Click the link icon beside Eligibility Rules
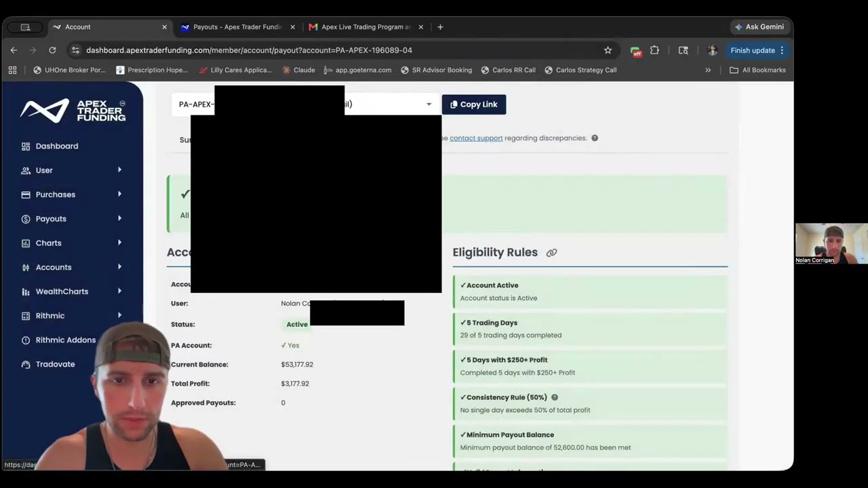The width and height of the screenshot is (868, 488). [x=551, y=253]
